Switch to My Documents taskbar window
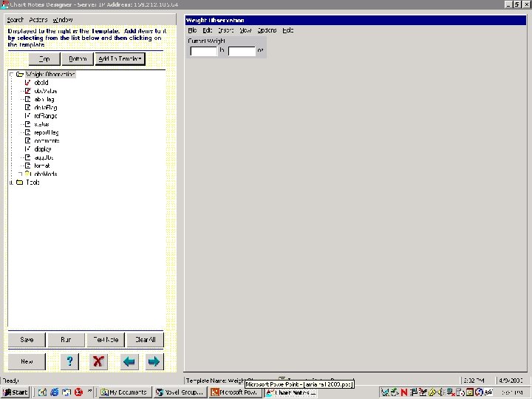The height and width of the screenshot is (399, 532). pyautogui.click(x=125, y=392)
